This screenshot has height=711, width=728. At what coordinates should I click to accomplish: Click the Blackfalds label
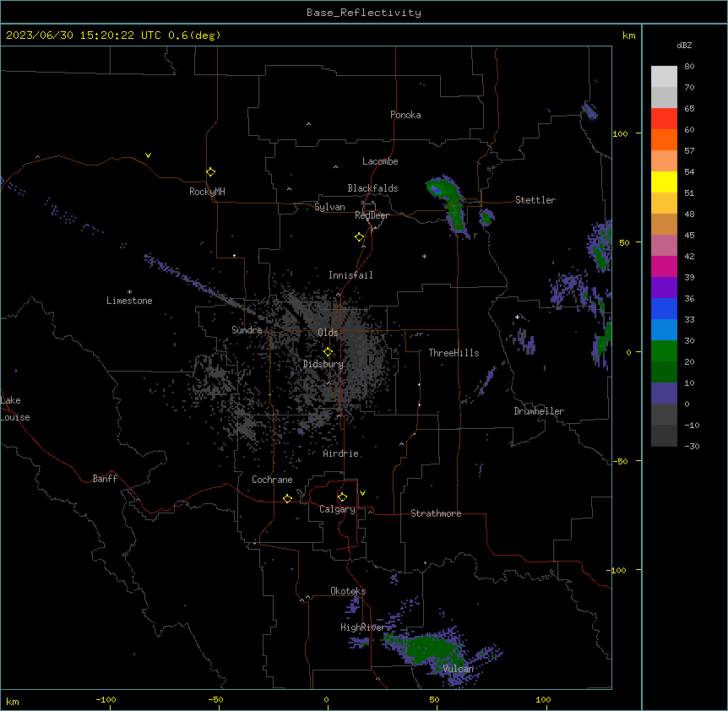pyautogui.click(x=372, y=188)
